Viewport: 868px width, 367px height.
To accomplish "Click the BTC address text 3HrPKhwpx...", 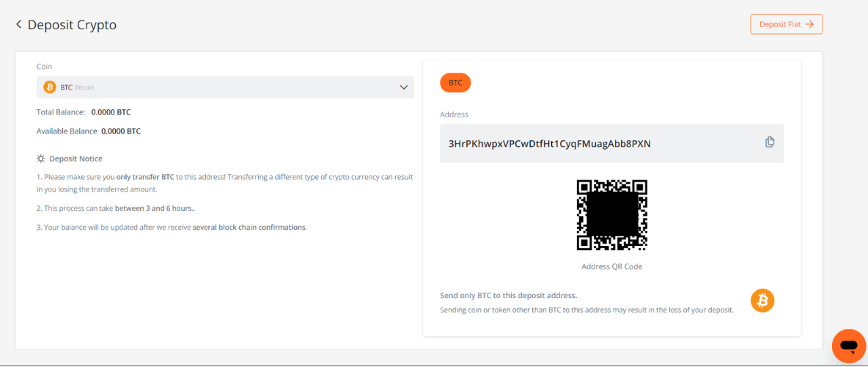I will (549, 144).
